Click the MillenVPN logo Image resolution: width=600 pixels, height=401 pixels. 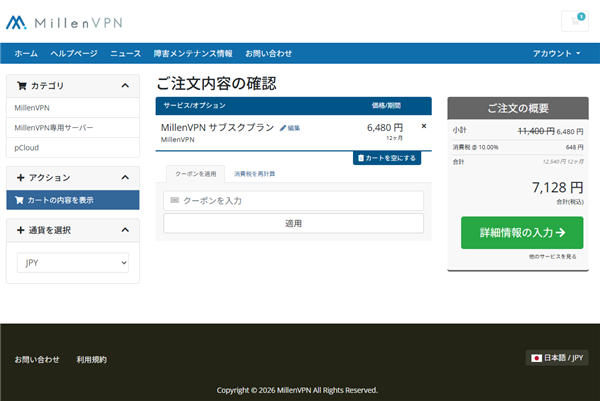click(64, 23)
